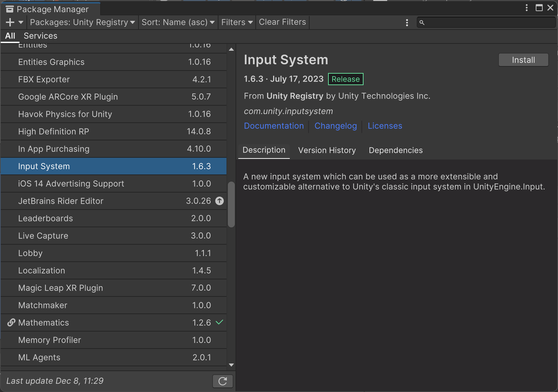The width and height of the screenshot is (558, 392).
Task: Click the 1.6.3 · July 17, 2023 version text
Action: point(284,79)
